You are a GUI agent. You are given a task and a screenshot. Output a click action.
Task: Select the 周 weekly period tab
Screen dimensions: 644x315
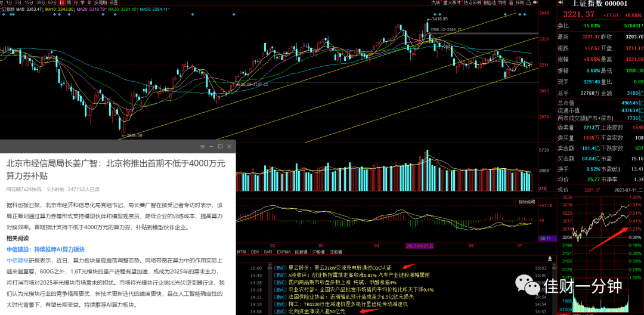pos(69,2)
